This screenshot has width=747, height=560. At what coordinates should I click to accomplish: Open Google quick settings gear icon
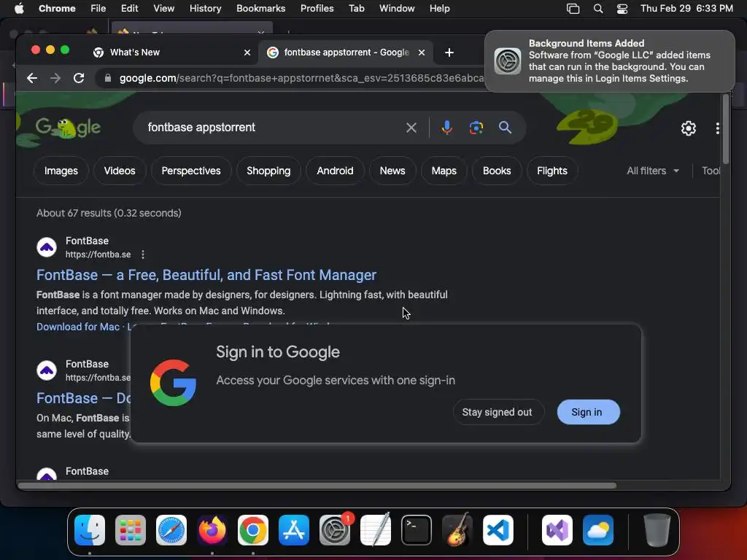point(689,128)
